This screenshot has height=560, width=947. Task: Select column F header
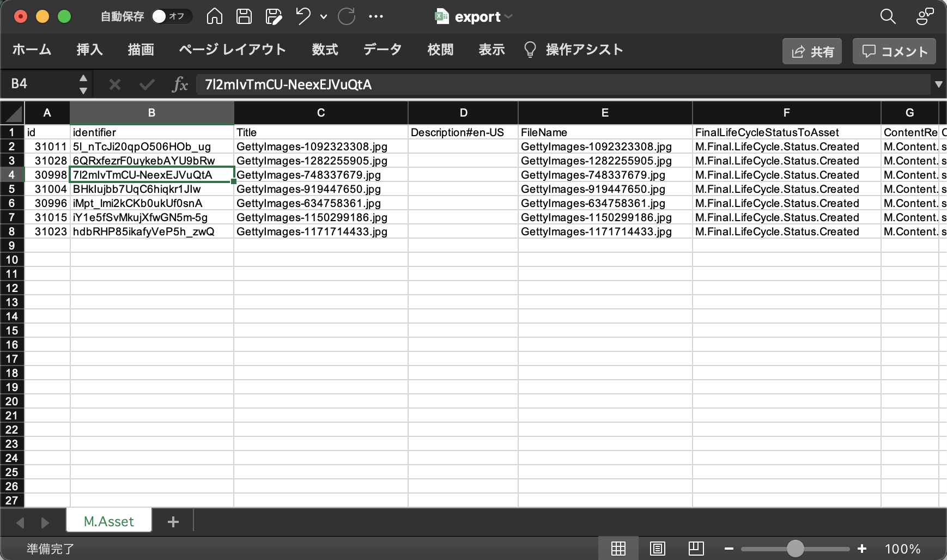(787, 113)
